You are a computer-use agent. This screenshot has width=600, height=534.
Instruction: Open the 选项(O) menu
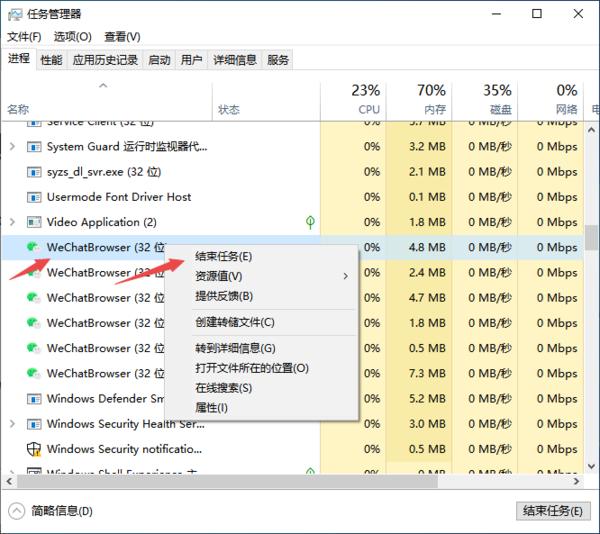(x=73, y=37)
